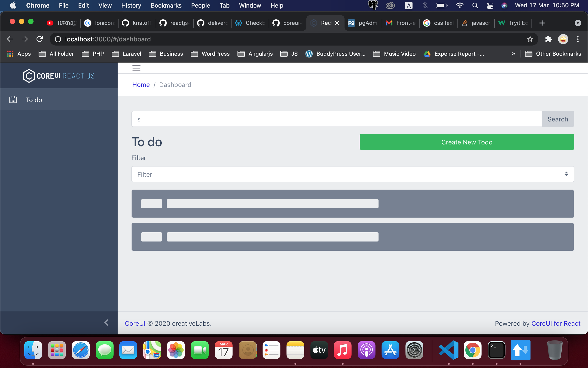588x368 pixels.
Task: Show hidden bookmarks with the double chevron
Action: pyautogui.click(x=513, y=54)
